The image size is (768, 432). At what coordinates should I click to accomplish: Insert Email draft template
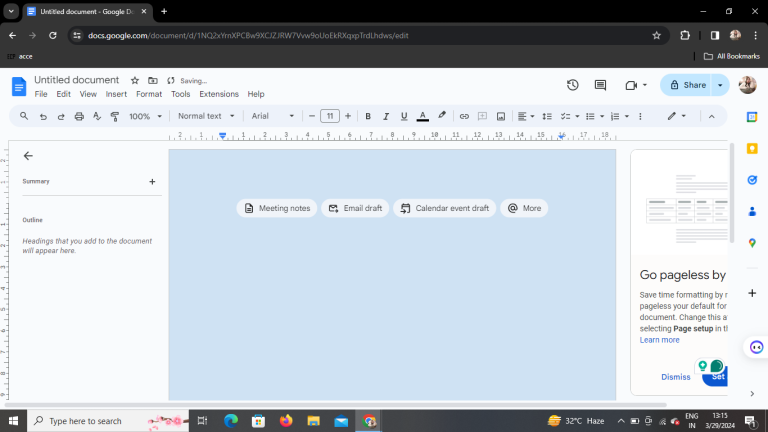click(x=355, y=208)
